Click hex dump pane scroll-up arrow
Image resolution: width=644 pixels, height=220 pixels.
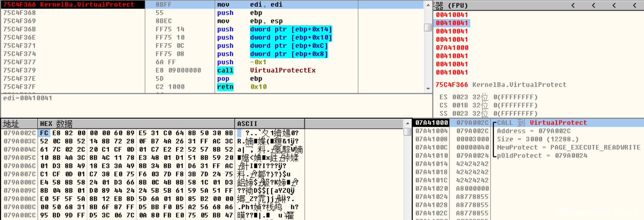point(407,124)
